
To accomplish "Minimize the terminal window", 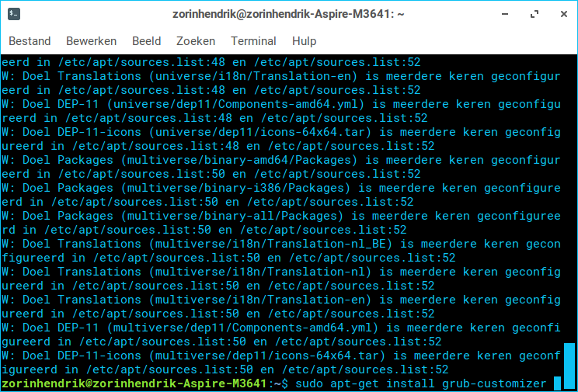I will (505, 15).
